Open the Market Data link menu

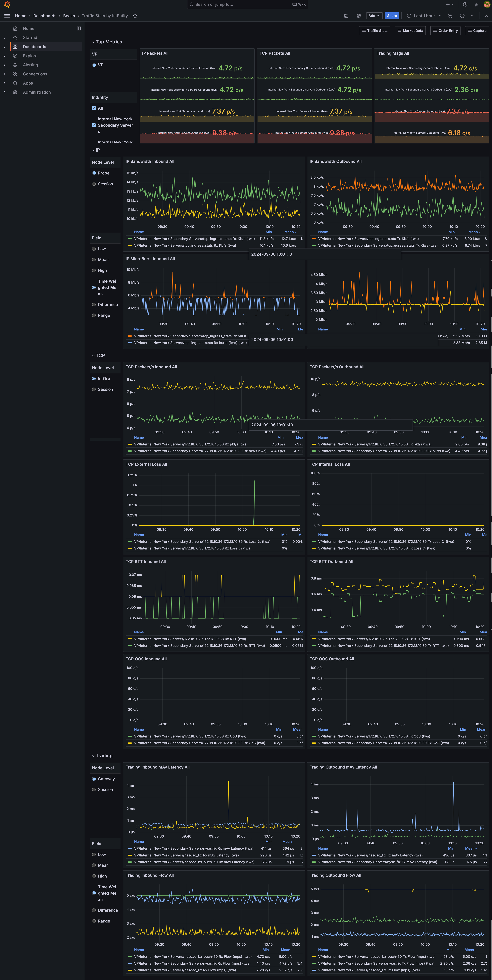pyautogui.click(x=410, y=31)
